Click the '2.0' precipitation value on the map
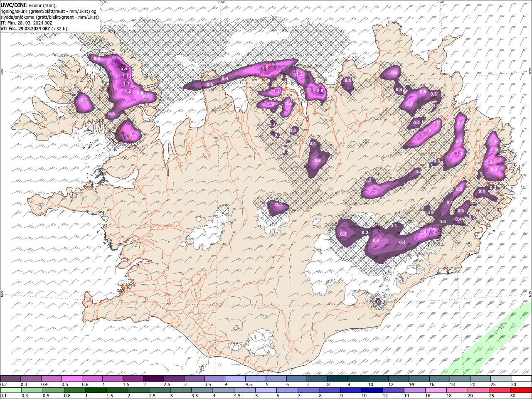This screenshot has width=532, height=399. [320, 91]
